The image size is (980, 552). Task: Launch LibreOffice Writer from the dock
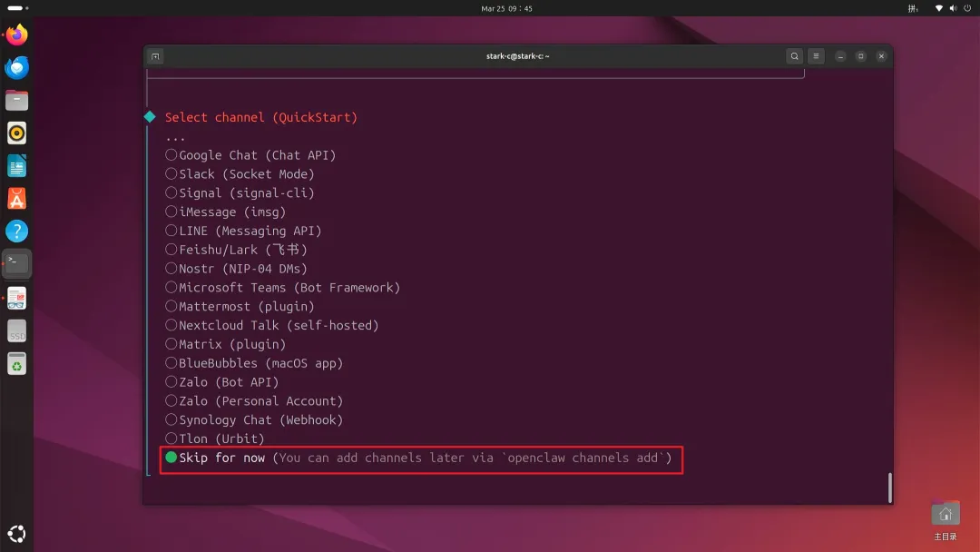point(17,166)
